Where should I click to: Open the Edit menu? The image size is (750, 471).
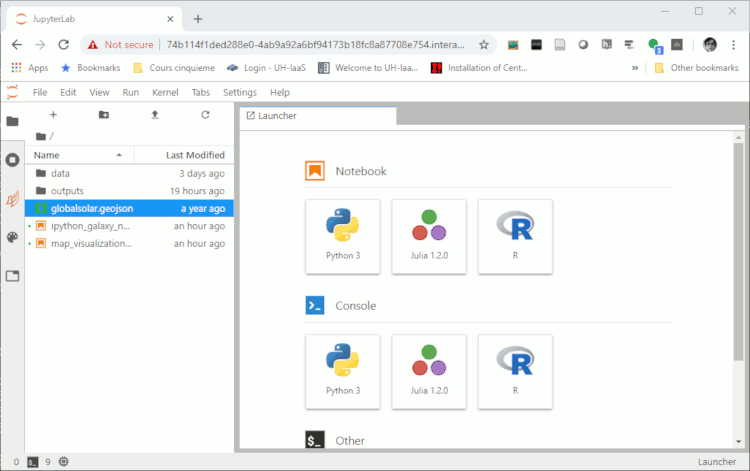tap(68, 92)
